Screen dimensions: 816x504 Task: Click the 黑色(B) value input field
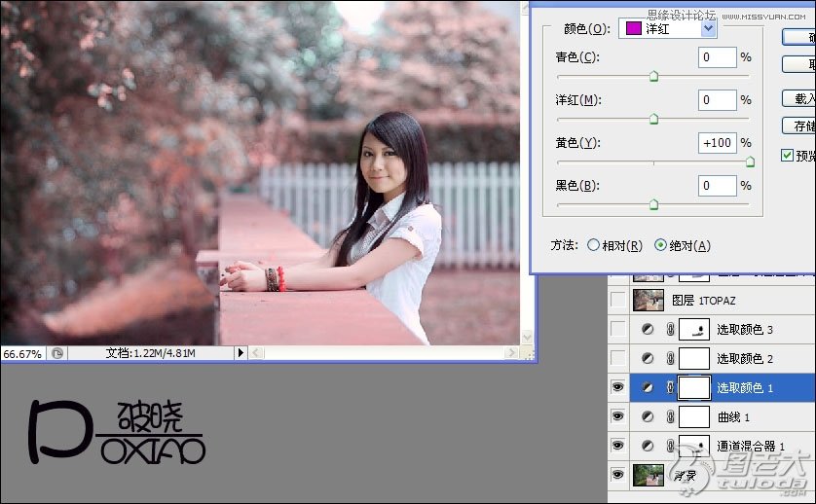[x=717, y=186]
